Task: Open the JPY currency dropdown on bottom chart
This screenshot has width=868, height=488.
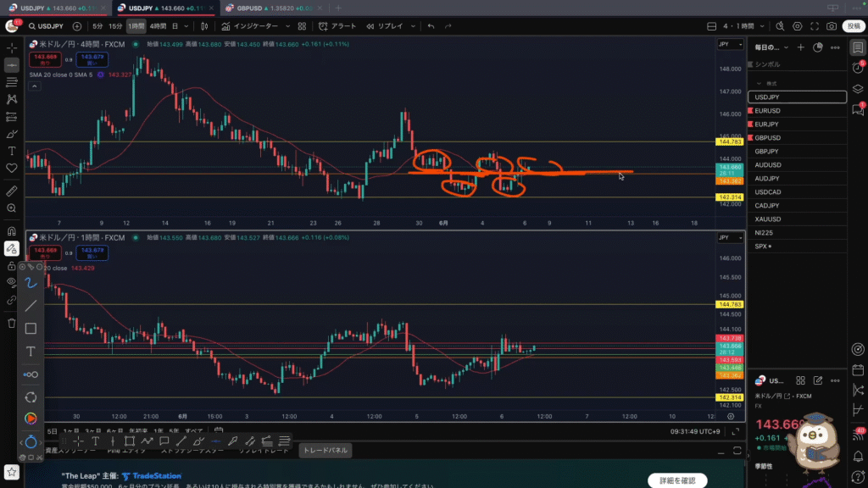Action: (730, 237)
